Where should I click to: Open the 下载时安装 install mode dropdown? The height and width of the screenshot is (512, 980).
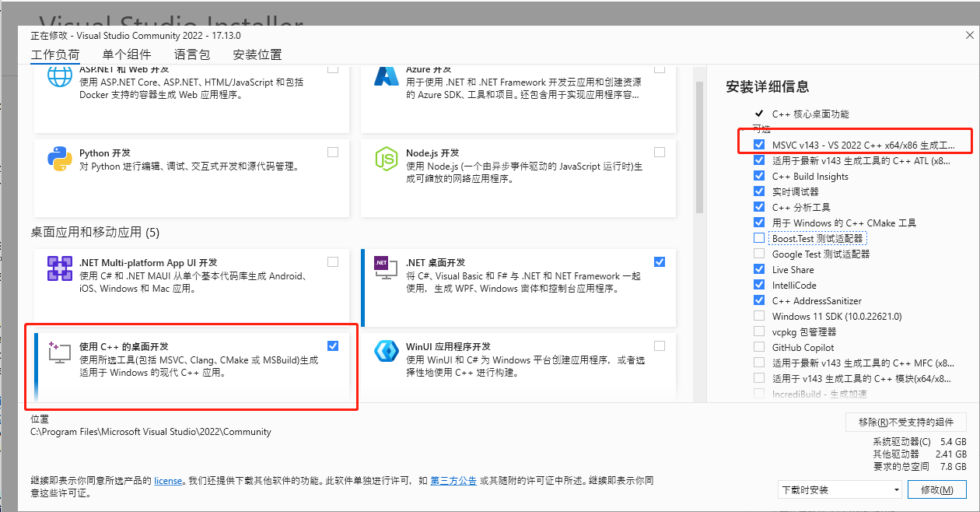839,489
